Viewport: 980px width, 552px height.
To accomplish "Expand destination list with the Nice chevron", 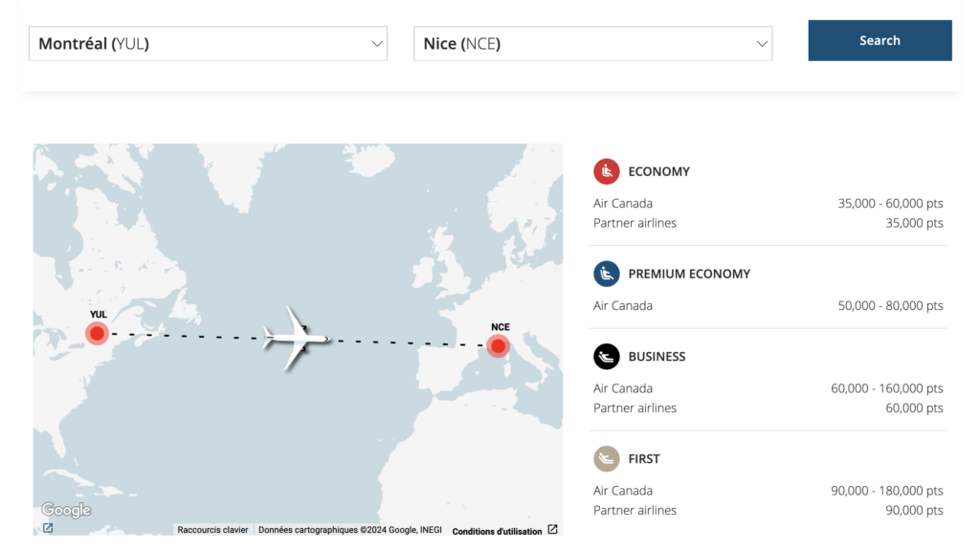I will [762, 43].
